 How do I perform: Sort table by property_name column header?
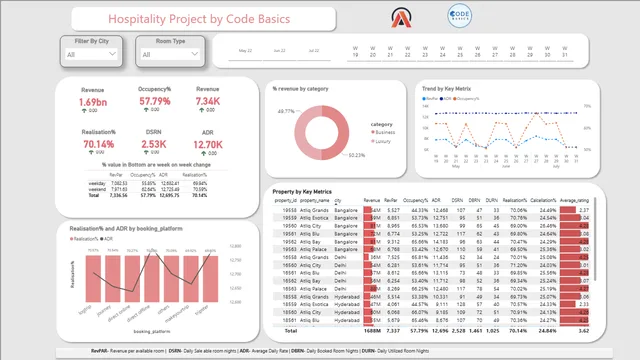(315, 200)
